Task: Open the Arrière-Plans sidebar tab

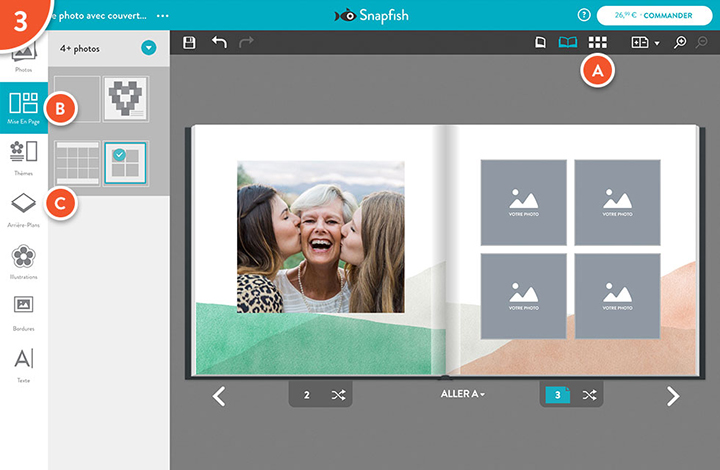Action: [x=23, y=210]
